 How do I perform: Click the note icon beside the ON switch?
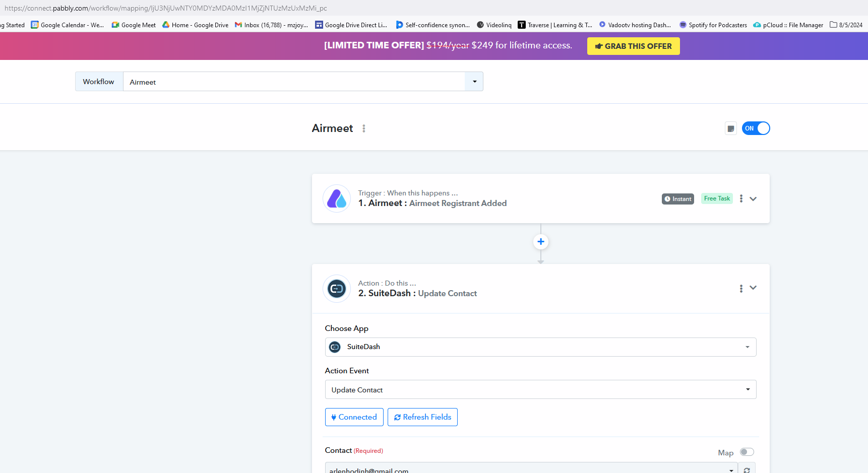[731, 128]
